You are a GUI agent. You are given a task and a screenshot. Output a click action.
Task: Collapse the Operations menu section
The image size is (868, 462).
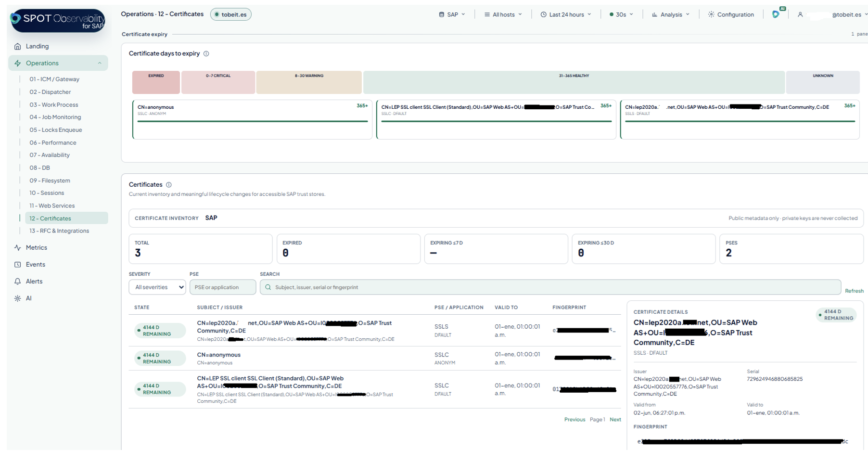tap(100, 63)
